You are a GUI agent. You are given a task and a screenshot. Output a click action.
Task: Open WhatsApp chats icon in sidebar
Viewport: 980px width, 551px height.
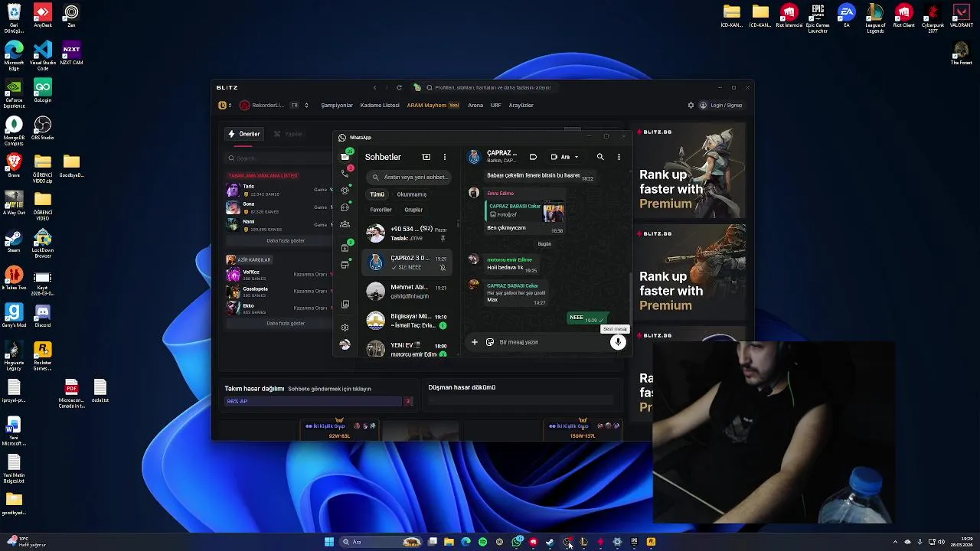(345, 156)
